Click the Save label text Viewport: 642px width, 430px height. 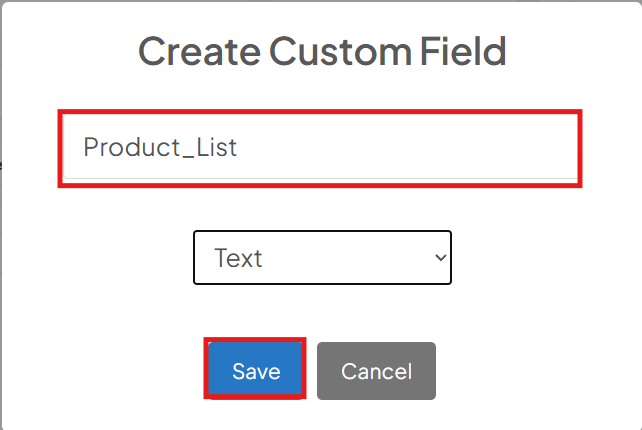click(x=256, y=371)
